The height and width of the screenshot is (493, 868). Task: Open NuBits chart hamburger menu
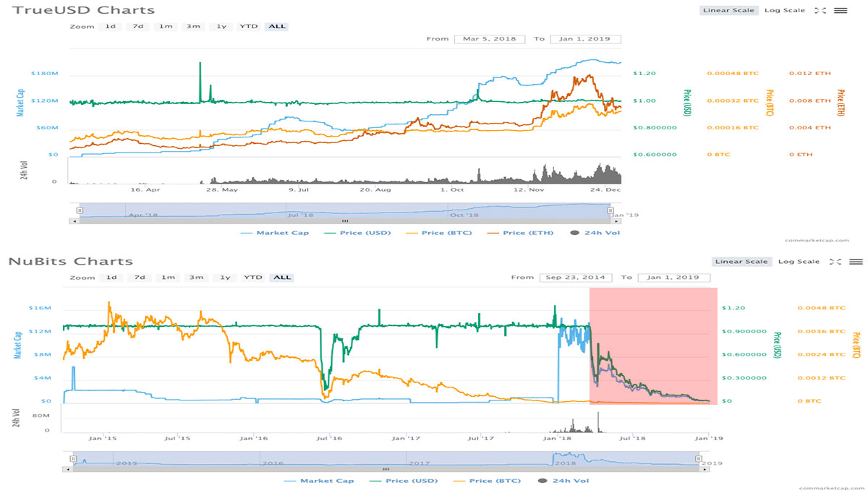click(856, 262)
